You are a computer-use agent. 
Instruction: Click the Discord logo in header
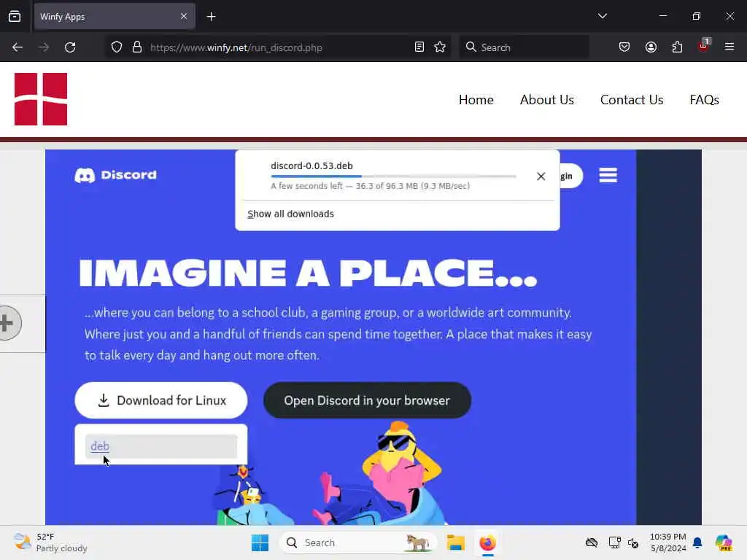(x=116, y=175)
